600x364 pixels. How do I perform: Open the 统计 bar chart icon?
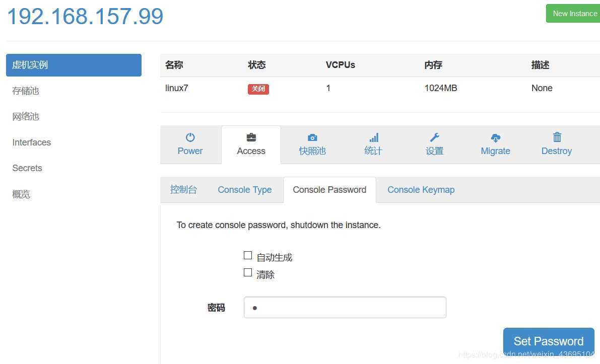coord(373,137)
